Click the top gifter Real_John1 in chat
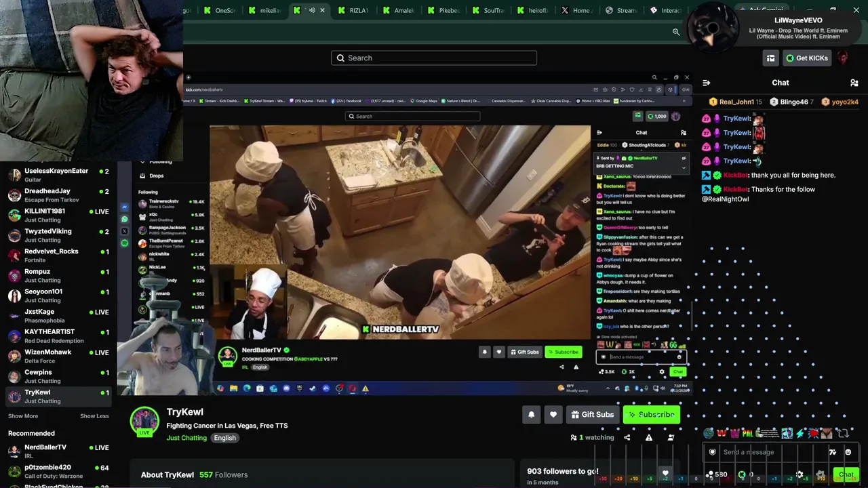The image size is (868, 488). [735, 102]
